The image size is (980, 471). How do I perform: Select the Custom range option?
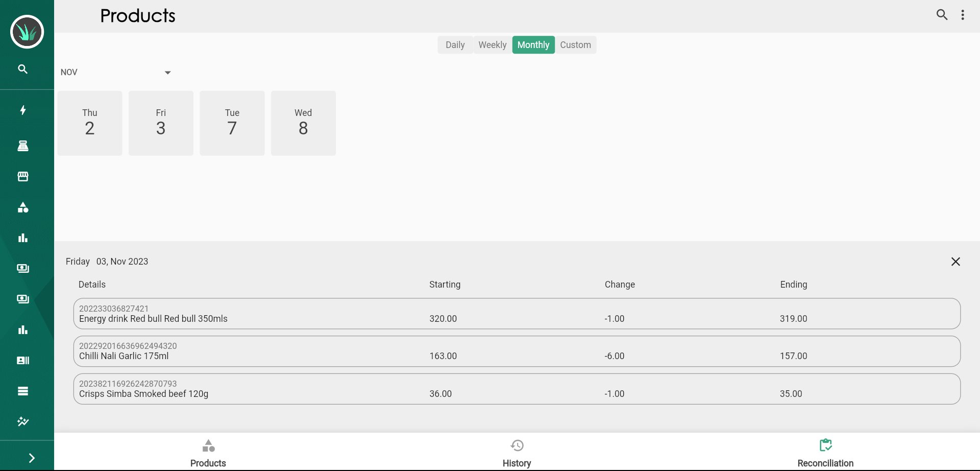tap(575, 45)
